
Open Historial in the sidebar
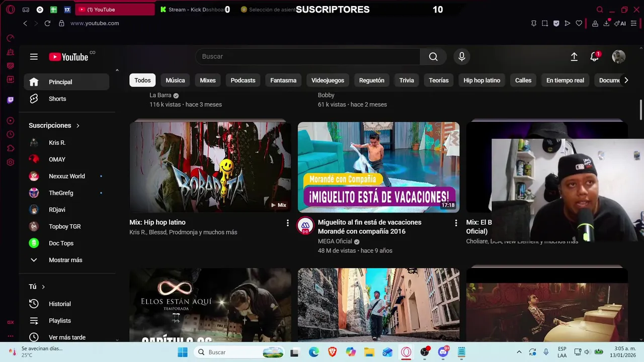click(x=66, y=304)
